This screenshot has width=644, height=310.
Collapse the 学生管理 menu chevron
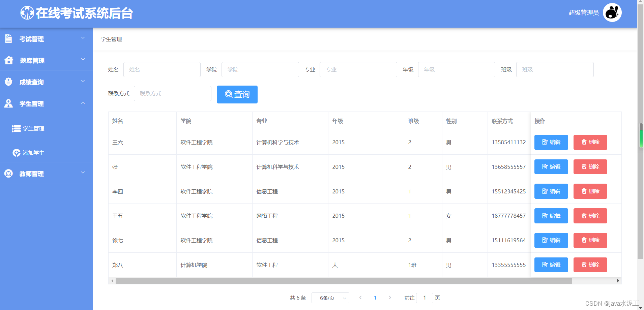click(x=83, y=103)
